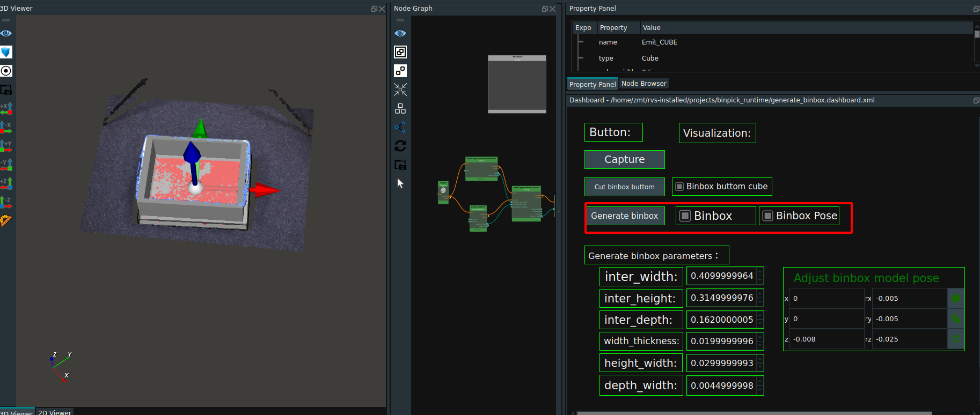Screen dimensions: 980x415
Task: Click the Property column header
Action: point(618,27)
